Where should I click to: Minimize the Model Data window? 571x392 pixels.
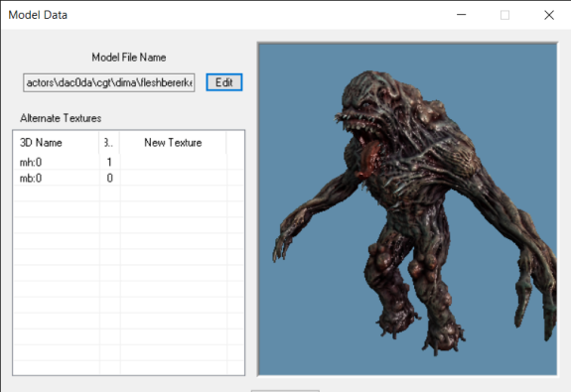(x=462, y=15)
